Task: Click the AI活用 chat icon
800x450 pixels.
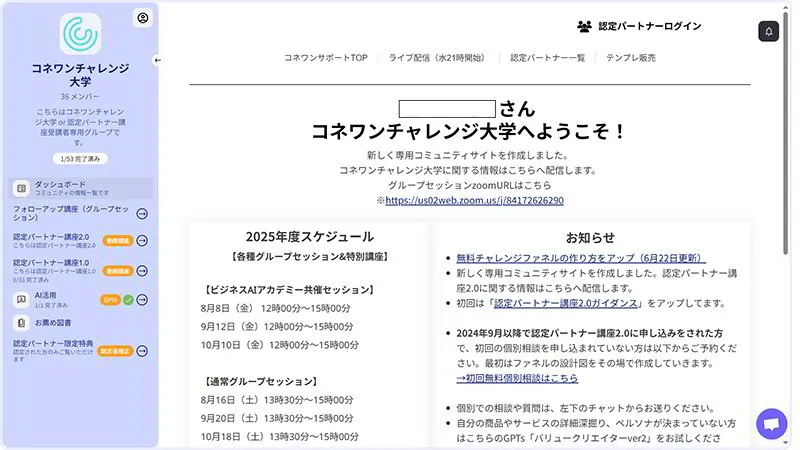Action: (x=21, y=299)
